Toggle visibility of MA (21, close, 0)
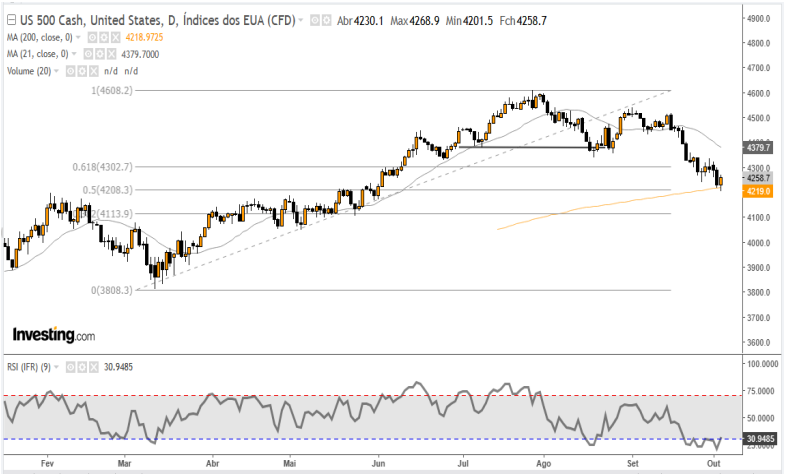This screenshot has height=476, width=787. (x=86, y=54)
